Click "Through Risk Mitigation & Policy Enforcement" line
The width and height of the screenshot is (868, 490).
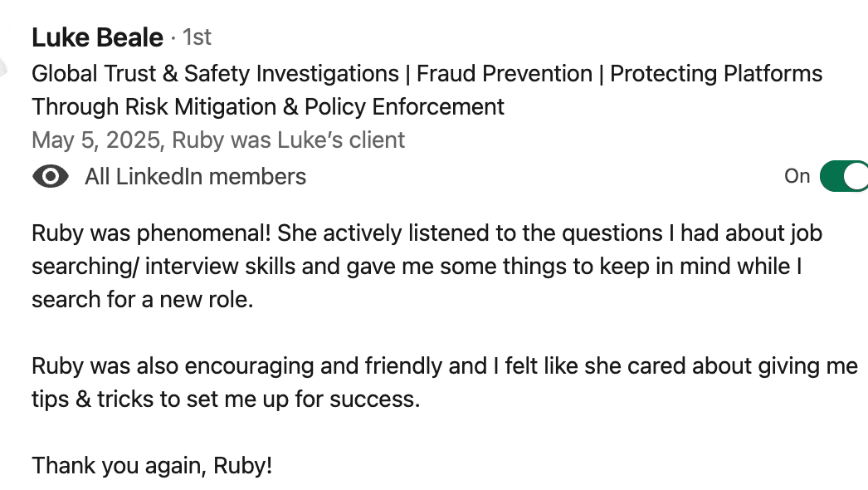(267, 107)
